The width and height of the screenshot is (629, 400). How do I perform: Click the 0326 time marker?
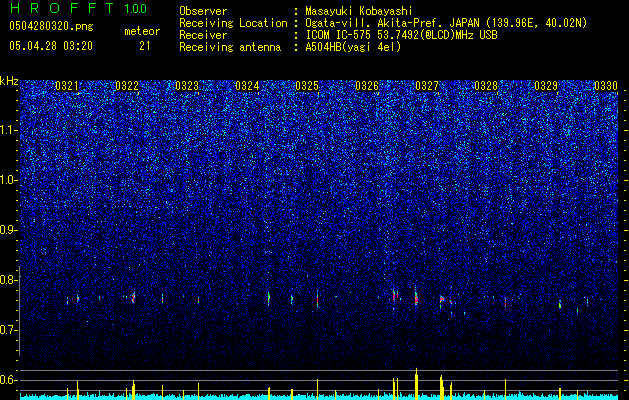click(367, 86)
